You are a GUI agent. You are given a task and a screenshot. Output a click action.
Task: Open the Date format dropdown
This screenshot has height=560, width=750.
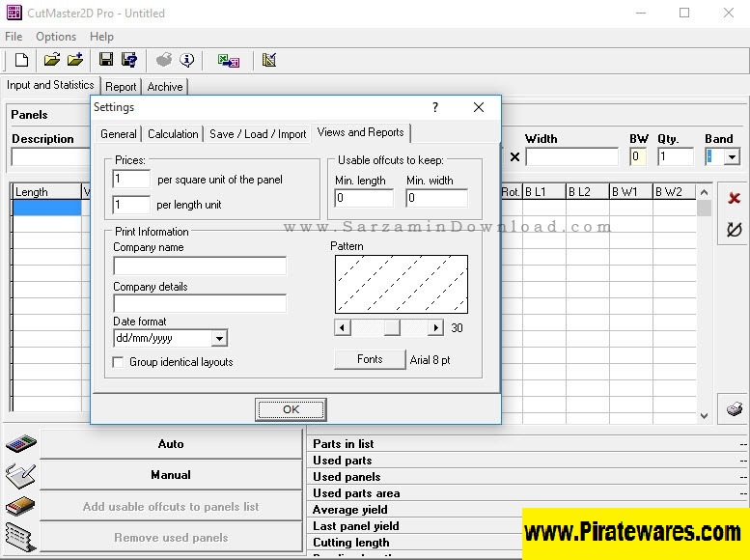(219, 339)
